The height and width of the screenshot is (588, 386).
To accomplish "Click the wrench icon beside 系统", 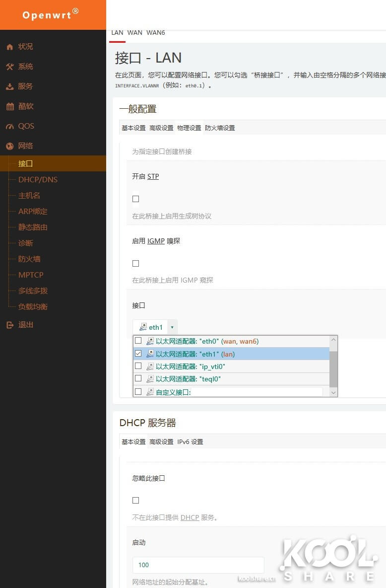I will (x=9, y=67).
